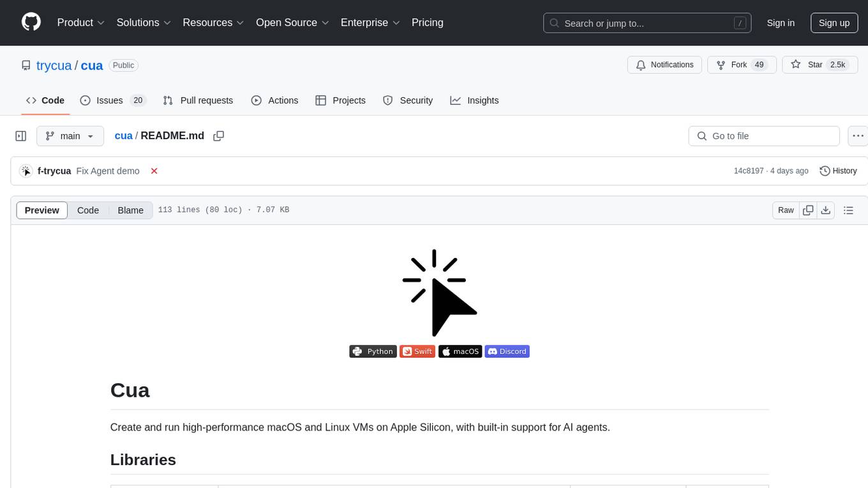The height and width of the screenshot is (488, 868).
Task: Copy the README.md file path
Action: coord(219,136)
